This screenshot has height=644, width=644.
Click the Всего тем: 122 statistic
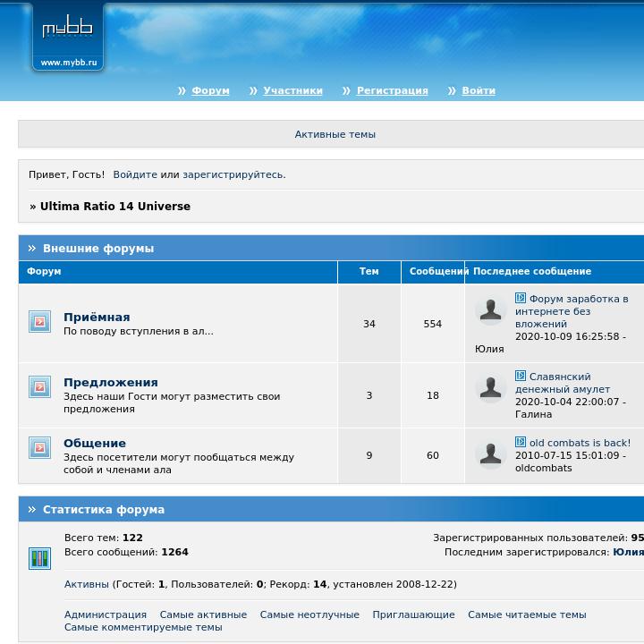click(x=104, y=538)
